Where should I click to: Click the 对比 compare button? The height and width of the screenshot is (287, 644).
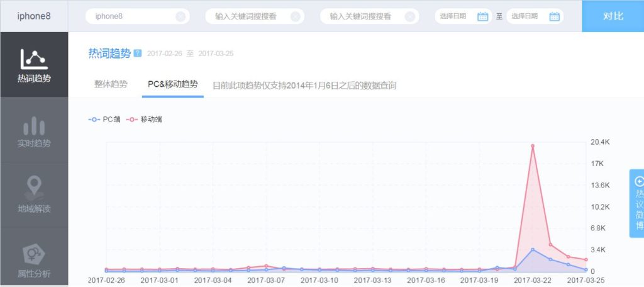click(x=613, y=16)
